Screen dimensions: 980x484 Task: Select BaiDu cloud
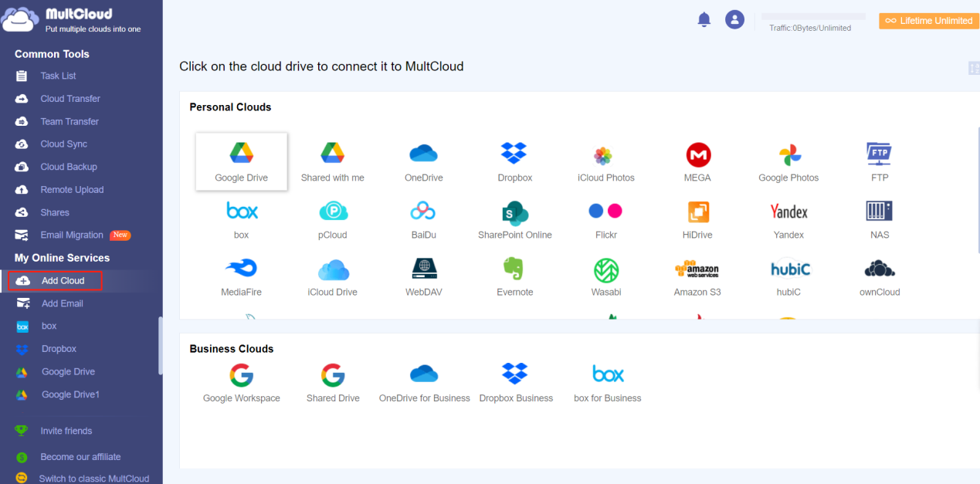click(424, 219)
